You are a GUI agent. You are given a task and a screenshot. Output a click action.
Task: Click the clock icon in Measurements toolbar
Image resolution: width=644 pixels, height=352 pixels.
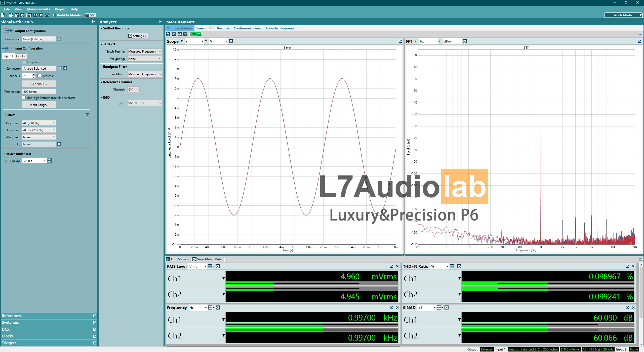click(180, 34)
